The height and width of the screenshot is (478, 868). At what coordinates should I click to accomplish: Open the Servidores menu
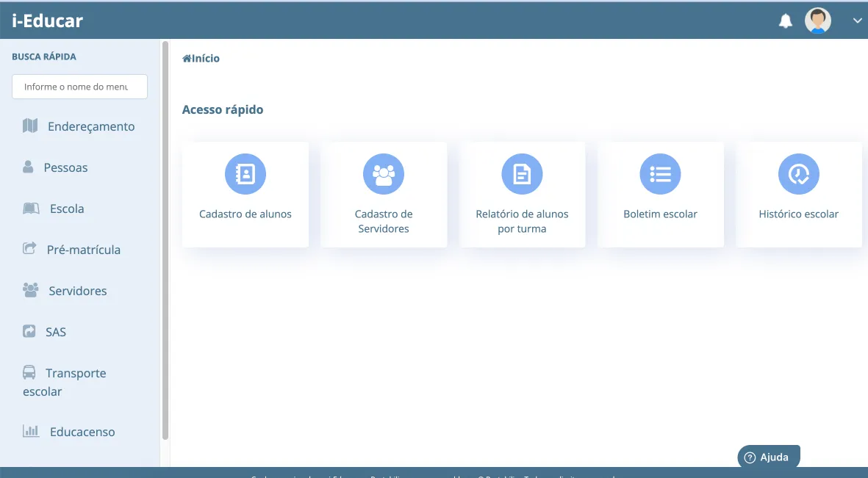click(77, 291)
